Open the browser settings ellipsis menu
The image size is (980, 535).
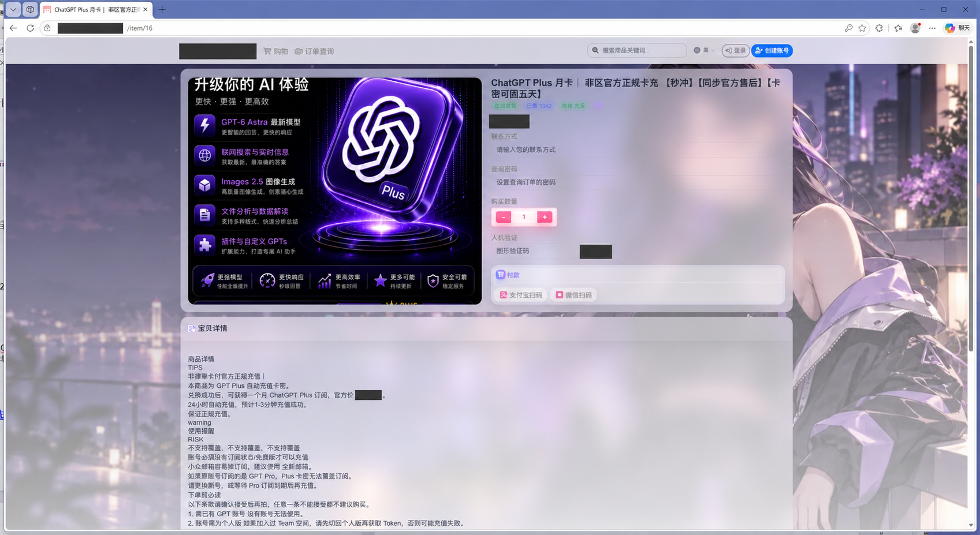point(932,28)
